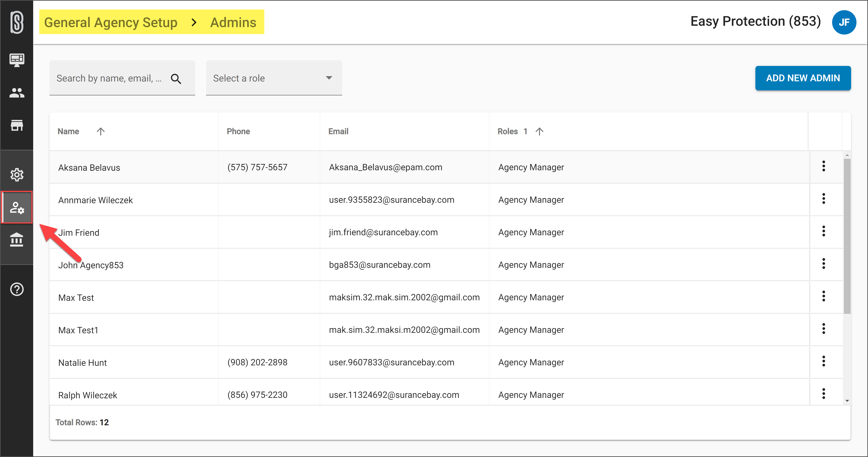Screen dimensions: 868x457
Task: Click phone number (575) 757-5657
Action: pyautogui.click(x=258, y=168)
